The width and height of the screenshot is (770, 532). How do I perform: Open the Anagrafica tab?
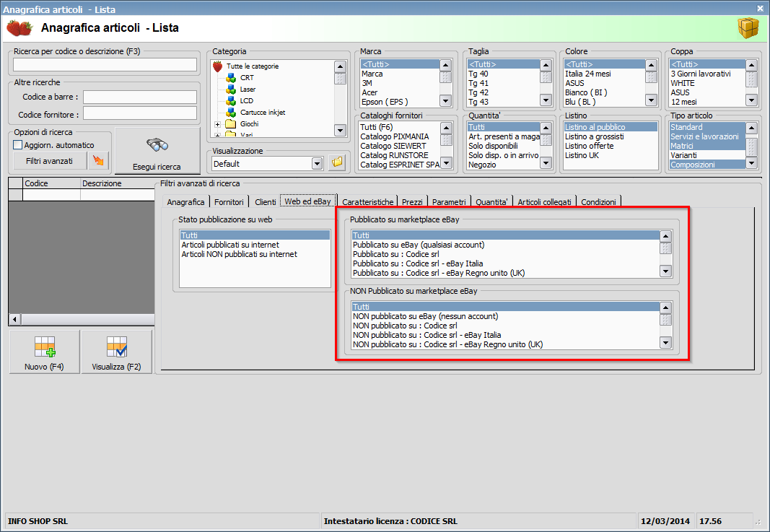(185, 202)
